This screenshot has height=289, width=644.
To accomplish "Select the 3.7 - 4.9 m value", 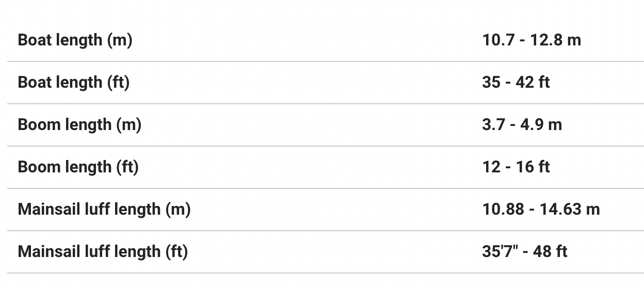I will pos(522,125).
